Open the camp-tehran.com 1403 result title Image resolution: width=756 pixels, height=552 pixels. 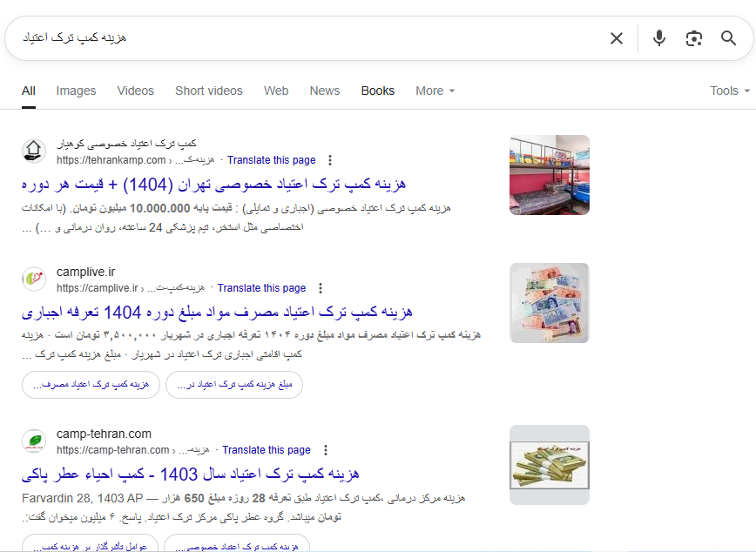click(191, 475)
